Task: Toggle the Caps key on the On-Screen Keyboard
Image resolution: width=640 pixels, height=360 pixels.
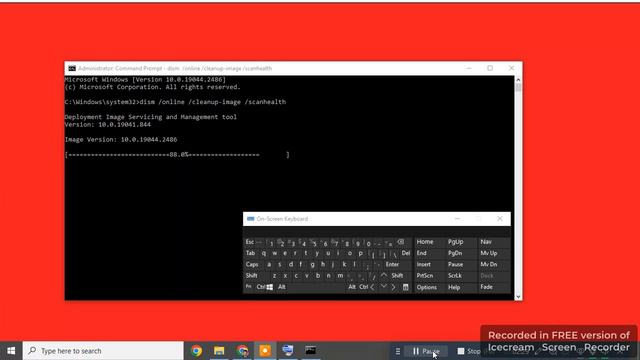Action: [x=252, y=264]
